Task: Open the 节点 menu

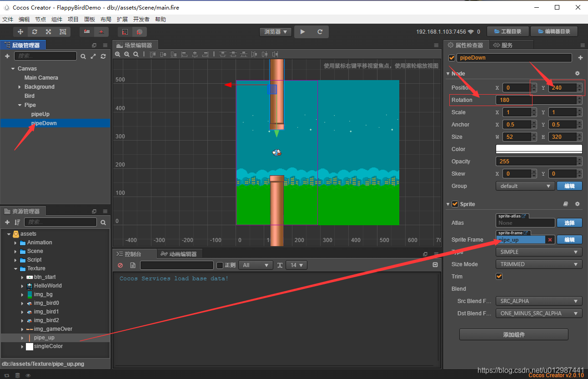Action: click(x=40, y=20)
